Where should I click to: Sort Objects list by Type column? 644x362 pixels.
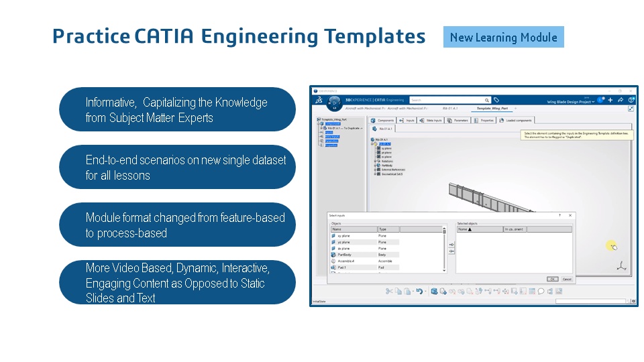388,229
